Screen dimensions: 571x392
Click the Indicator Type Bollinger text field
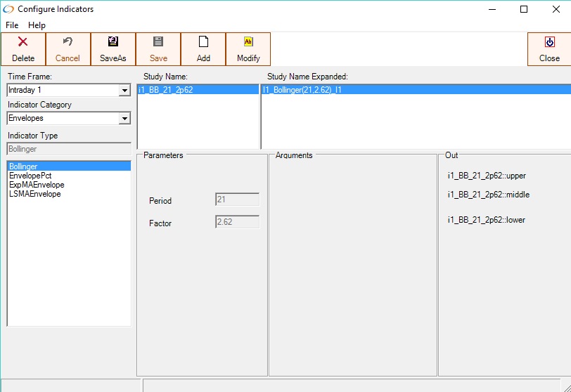click(x=68, y=149)
